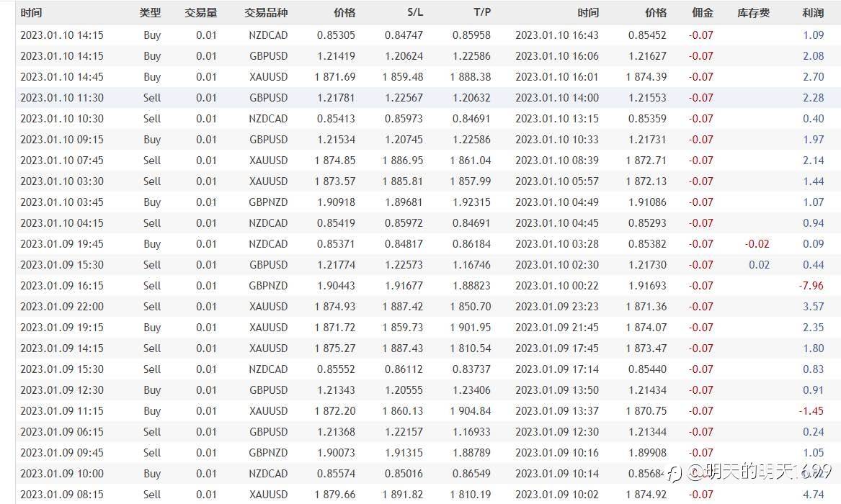Image resolution: width=841 pixels, height=504 pixels.
Task: Click the profit value 2.70
Action: coord(813,77)
